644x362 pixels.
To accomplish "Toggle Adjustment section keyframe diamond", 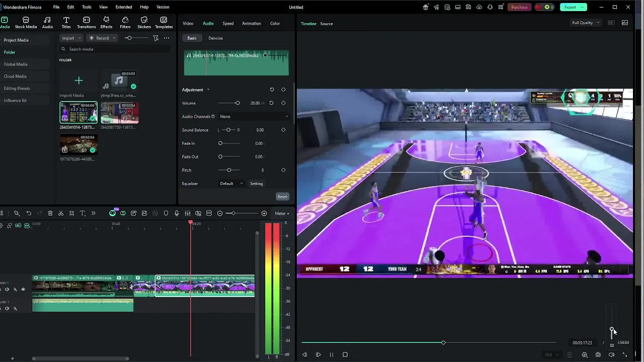I will point(283,89).
